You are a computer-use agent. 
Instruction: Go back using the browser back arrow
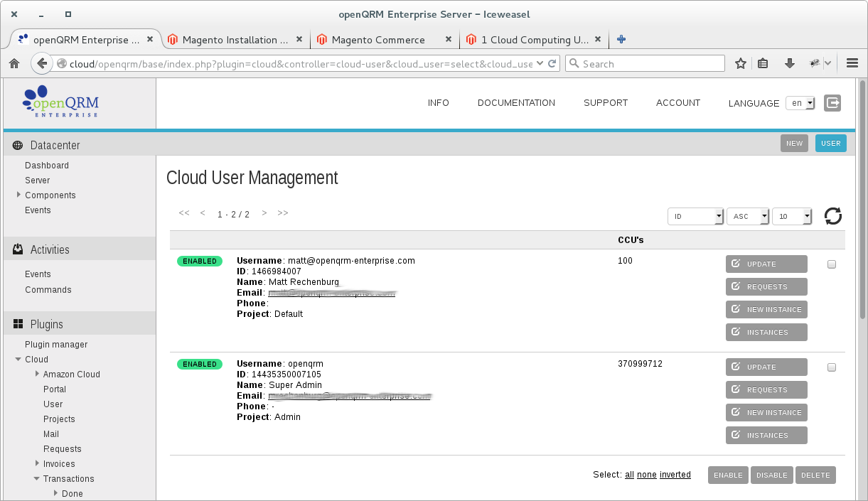pos(42,63)
